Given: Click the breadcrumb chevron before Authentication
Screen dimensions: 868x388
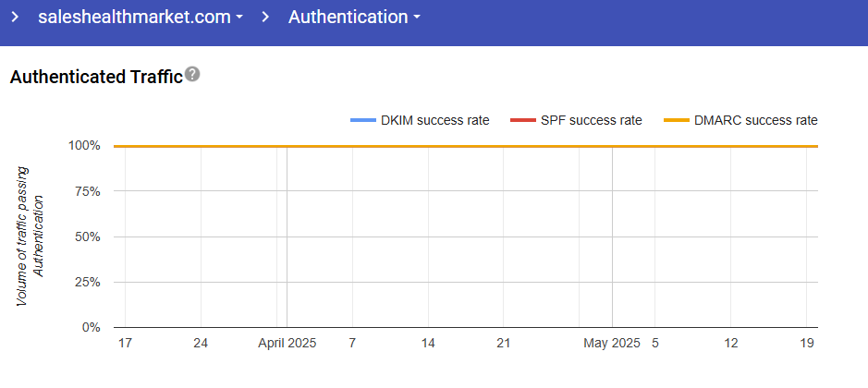Looking at the screenshot, I should pos(265,17).
